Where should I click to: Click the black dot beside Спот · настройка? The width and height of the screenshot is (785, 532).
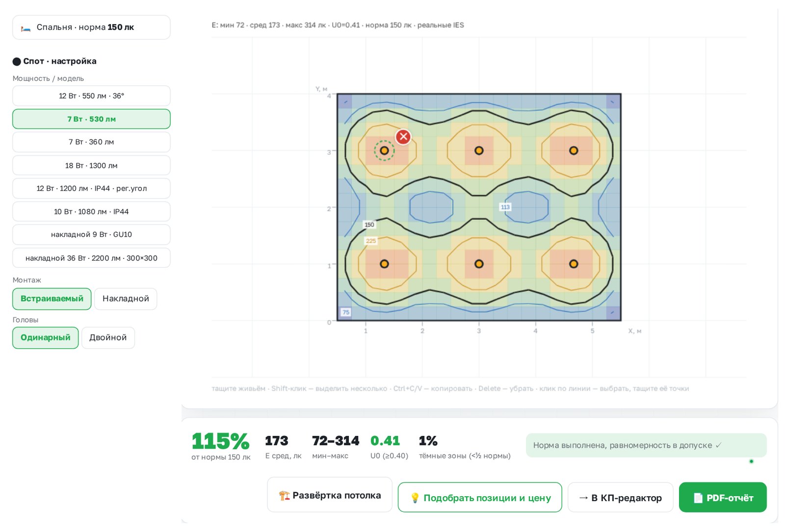click(17, 61)
